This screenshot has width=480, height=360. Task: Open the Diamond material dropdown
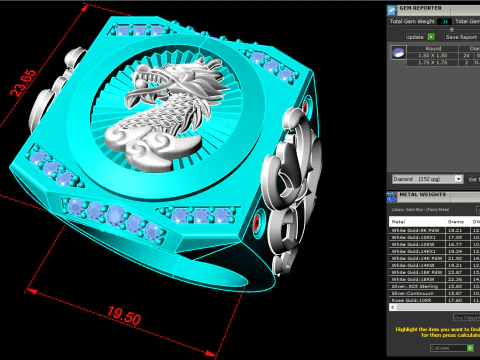427,179
